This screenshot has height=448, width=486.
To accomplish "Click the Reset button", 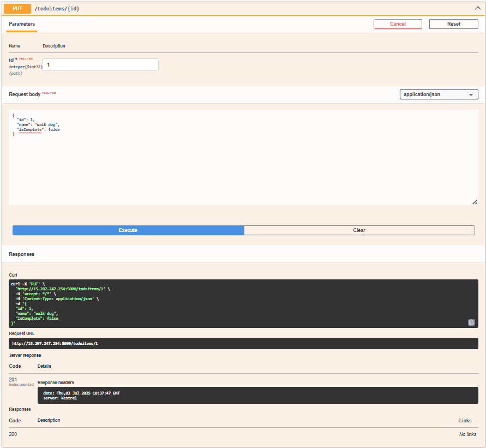I will (453, 24).
